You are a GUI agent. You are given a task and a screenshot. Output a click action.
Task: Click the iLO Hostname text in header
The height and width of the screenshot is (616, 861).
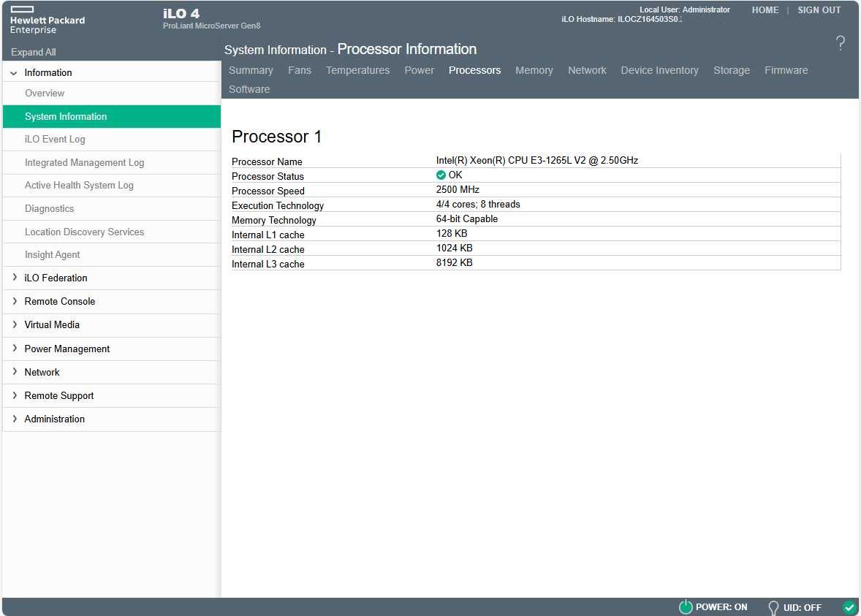tap(621, 19)
